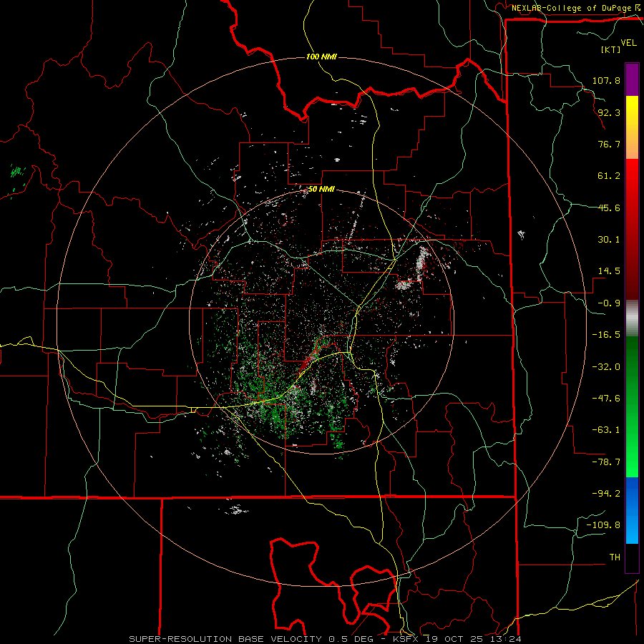Click the 76.7 velocity scale value
Viewport: 644px width, 644px height.
coord(609,144)
